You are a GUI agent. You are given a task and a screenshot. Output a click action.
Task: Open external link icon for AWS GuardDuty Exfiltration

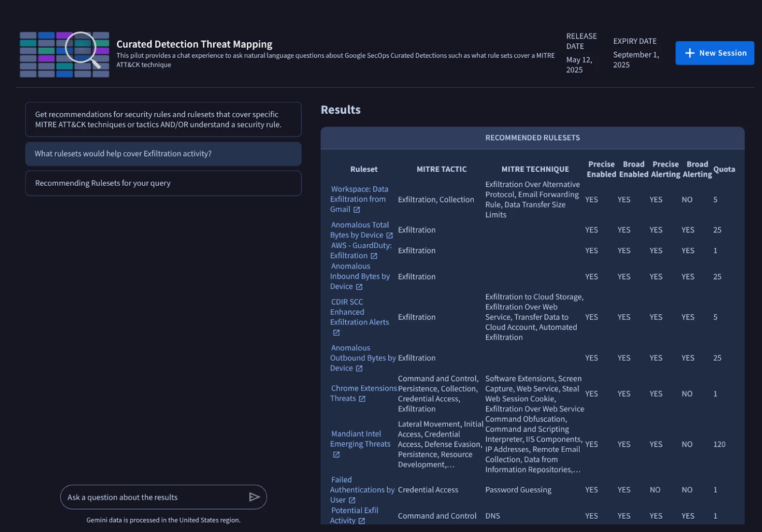pyautogui.click(x=374, y=256)
